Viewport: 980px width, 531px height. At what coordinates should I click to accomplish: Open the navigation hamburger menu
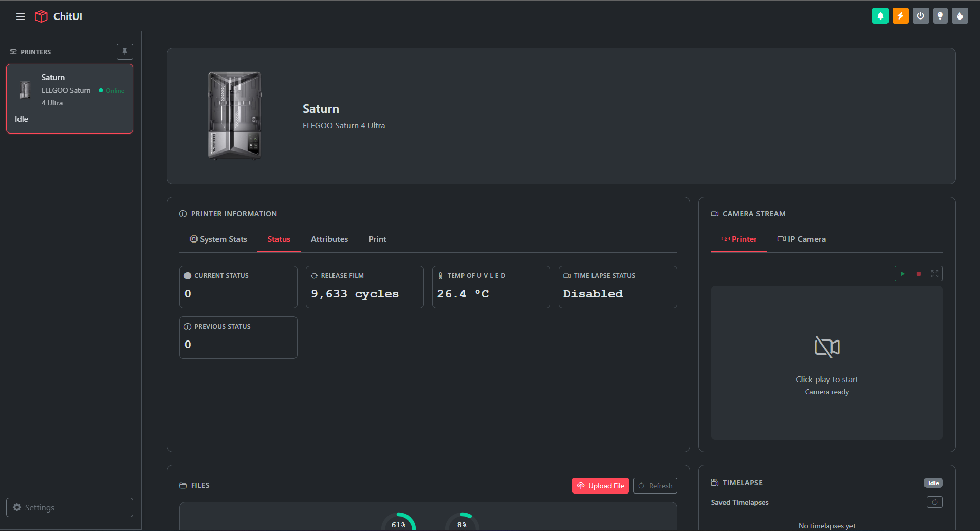(21, 16)
